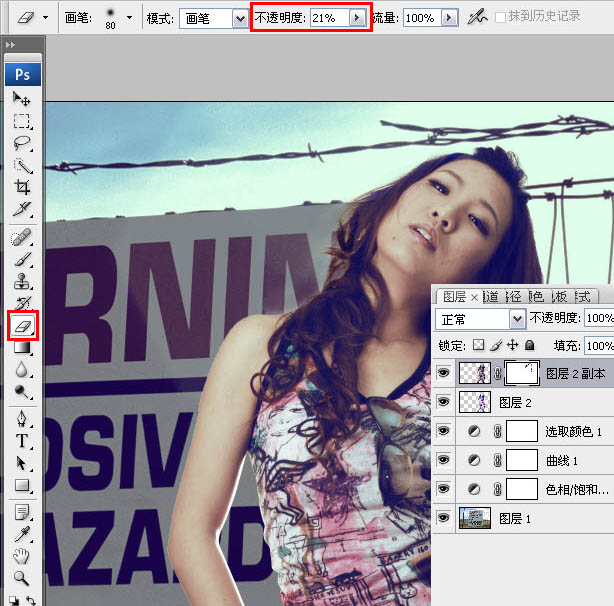Toggle mask link on 图层 2 副本
Image resolution: width=614 pixels, height=606 pixels.
click(497, 373)
